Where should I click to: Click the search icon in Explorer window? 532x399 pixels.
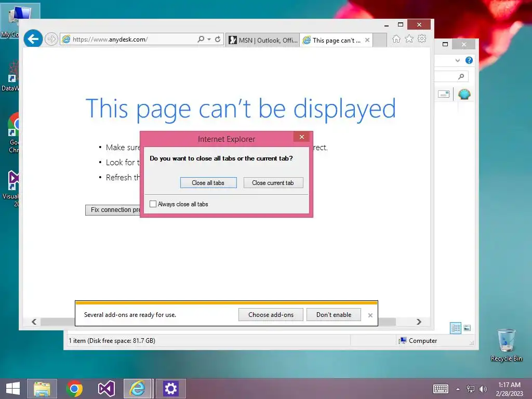point(461,76)
